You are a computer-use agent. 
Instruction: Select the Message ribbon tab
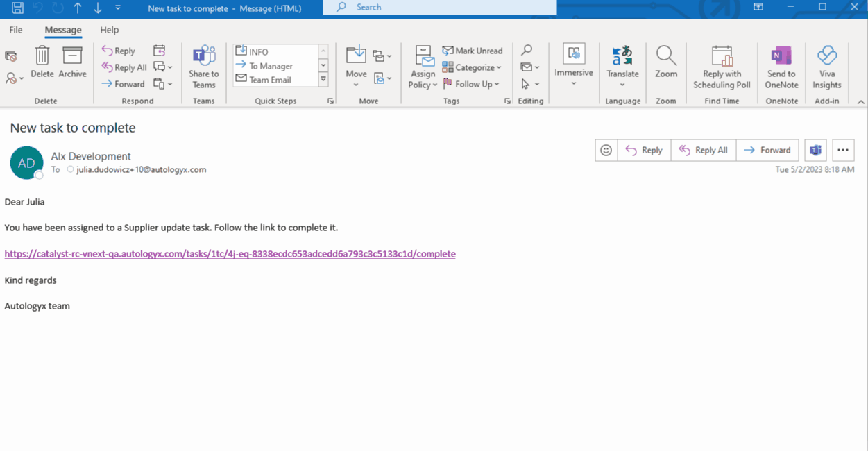[x=63, y=30]
